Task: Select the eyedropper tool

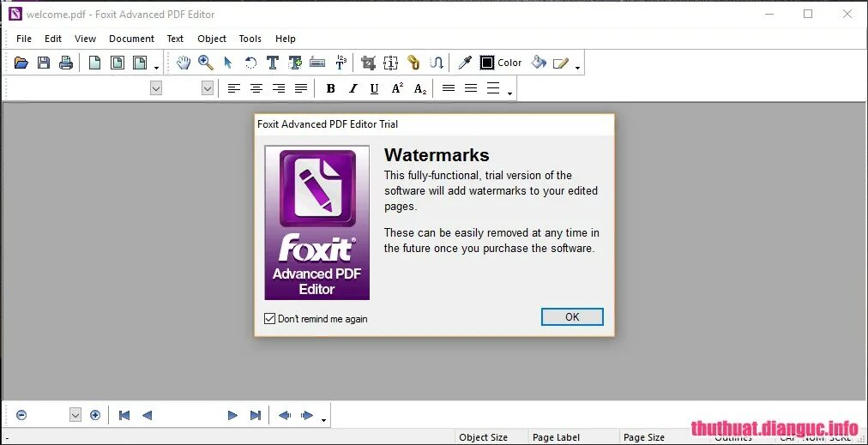Action: (x=464, y=63)
